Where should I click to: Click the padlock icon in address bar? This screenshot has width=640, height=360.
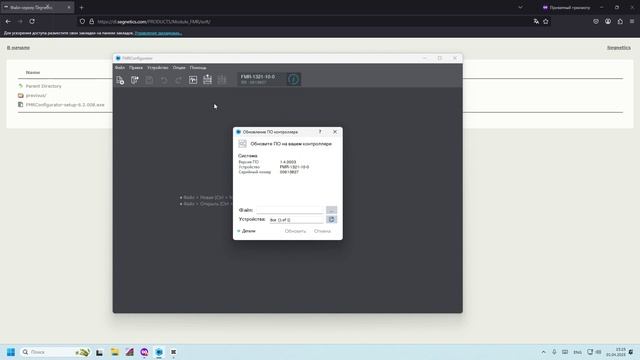tap(91, 21)
